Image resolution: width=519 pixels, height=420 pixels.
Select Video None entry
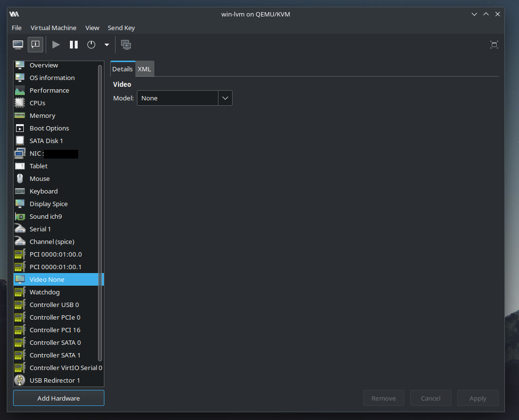59,279
